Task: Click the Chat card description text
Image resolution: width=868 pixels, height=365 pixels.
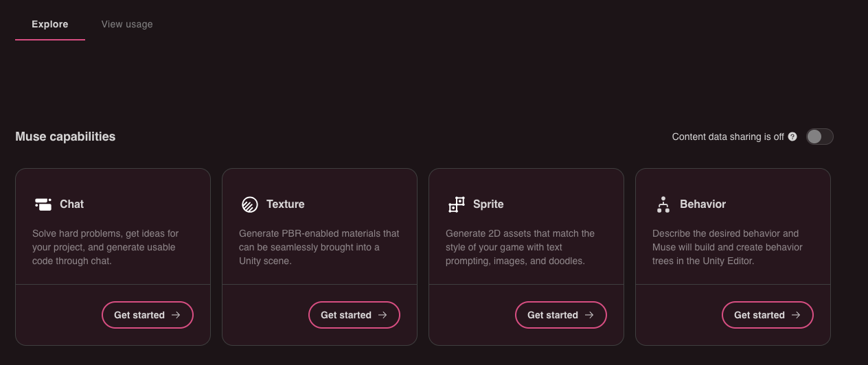Action: pyautogui.click(x=104, y=247)
